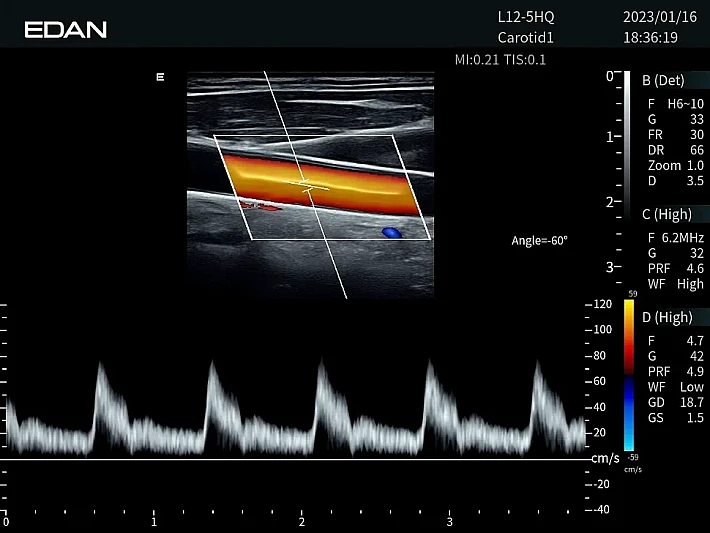Click the spectral Doppler baseline
This screenshot has height=533, width=710.
(290, 460)
